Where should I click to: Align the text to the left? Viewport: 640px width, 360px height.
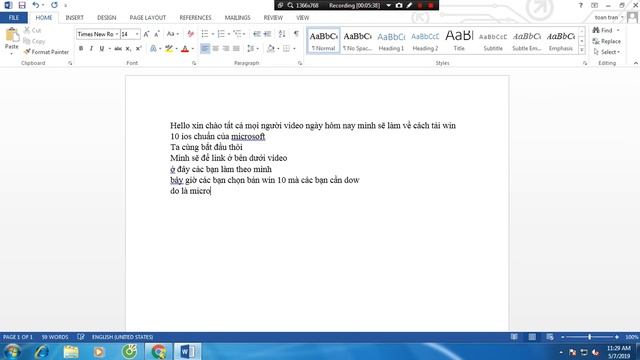click(205, 49)
